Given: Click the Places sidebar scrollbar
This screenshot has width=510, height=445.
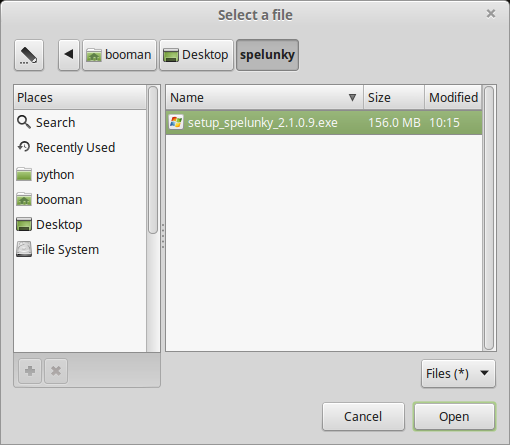Looking at the screenshot, I should tap(153, 160).
